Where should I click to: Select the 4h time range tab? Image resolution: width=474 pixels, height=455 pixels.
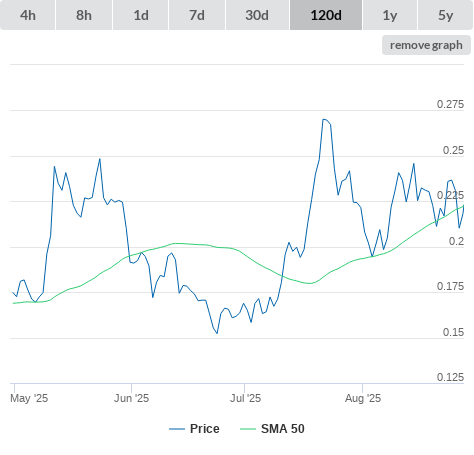pos(28,15)
